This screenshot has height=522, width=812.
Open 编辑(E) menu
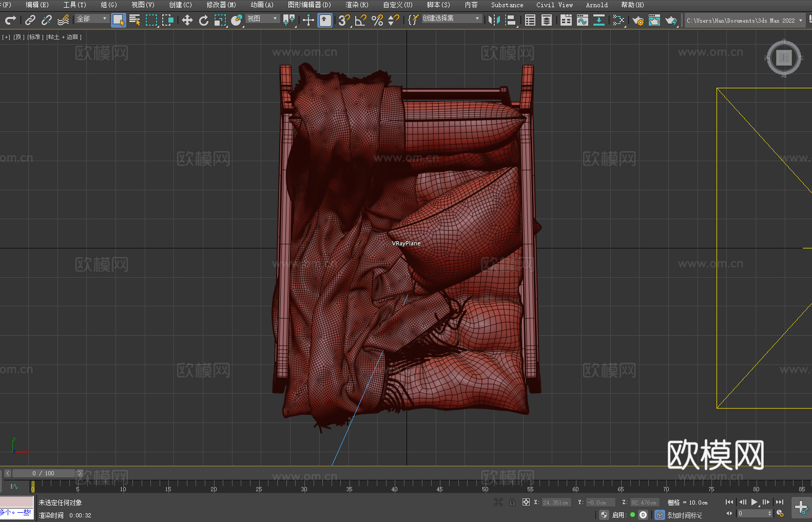pos(37,5)
